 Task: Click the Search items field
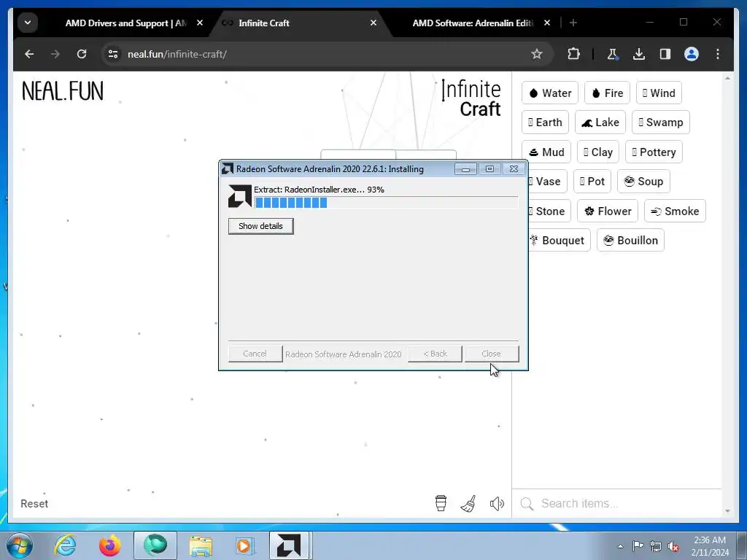pyautogui.click(x=617, y=503)
